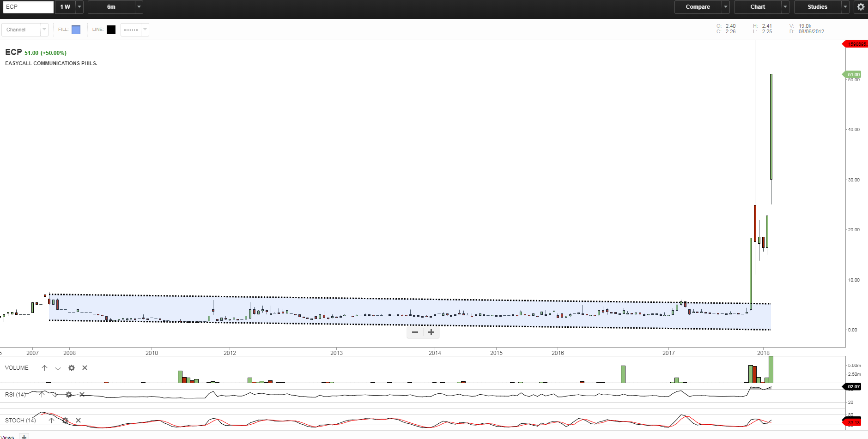Open the 1W timeframe dropdown
Image resolution: width=868 pixels, height=439 pixels.
click(x=79, y=7)
